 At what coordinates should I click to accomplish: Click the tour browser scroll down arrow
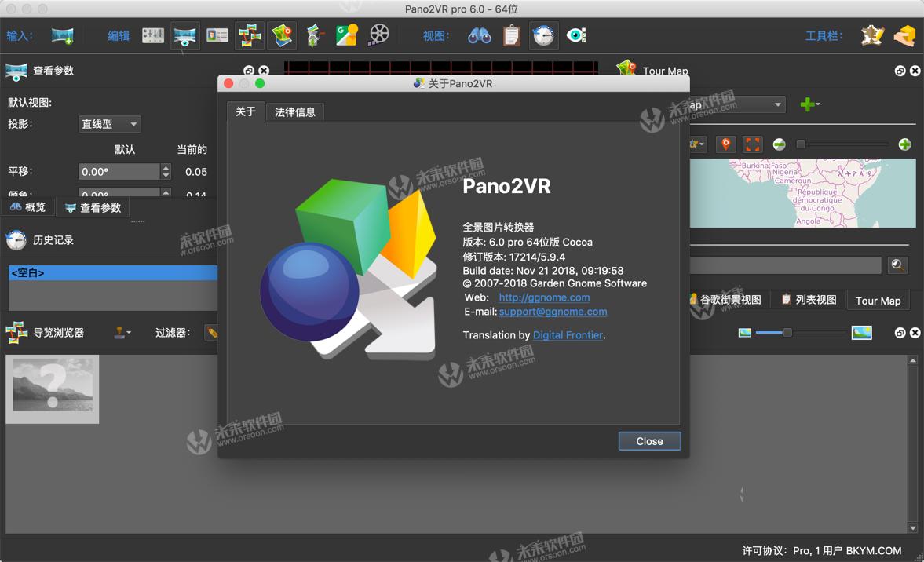click(913, 528)
